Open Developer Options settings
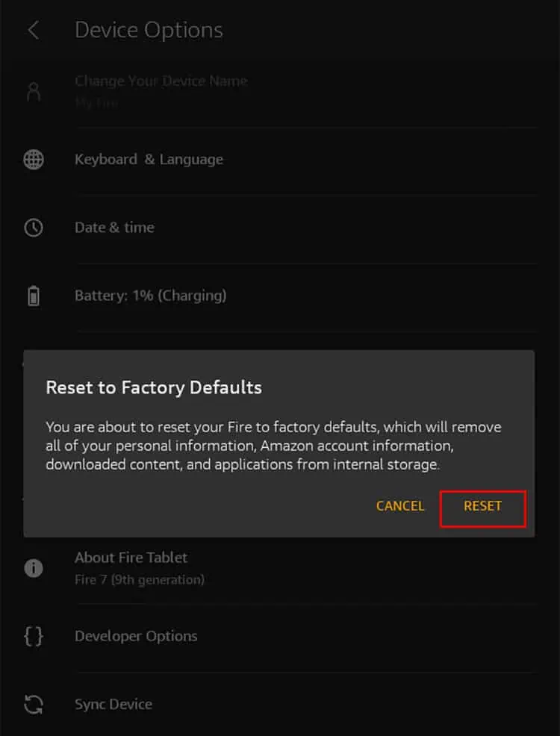The image size is (560, 736). click(136, 636)
